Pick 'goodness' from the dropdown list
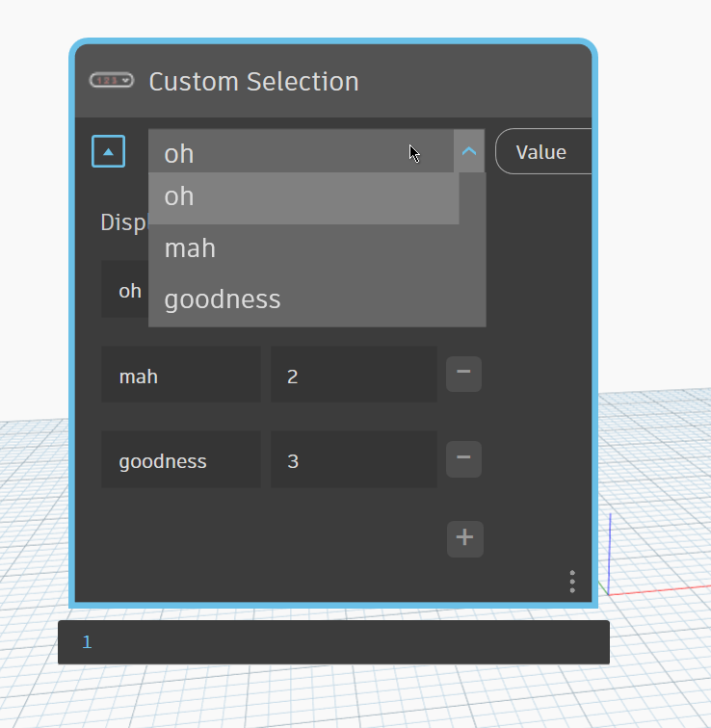 [317, 299]
